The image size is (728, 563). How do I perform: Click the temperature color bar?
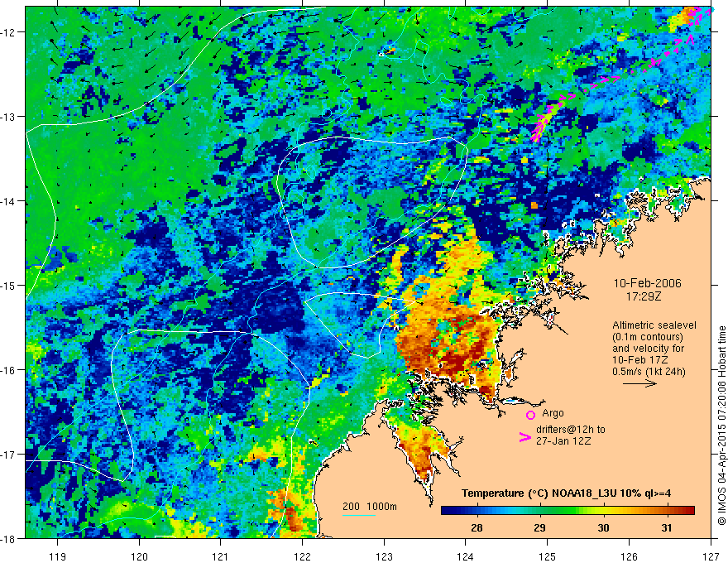pos(568,511)
